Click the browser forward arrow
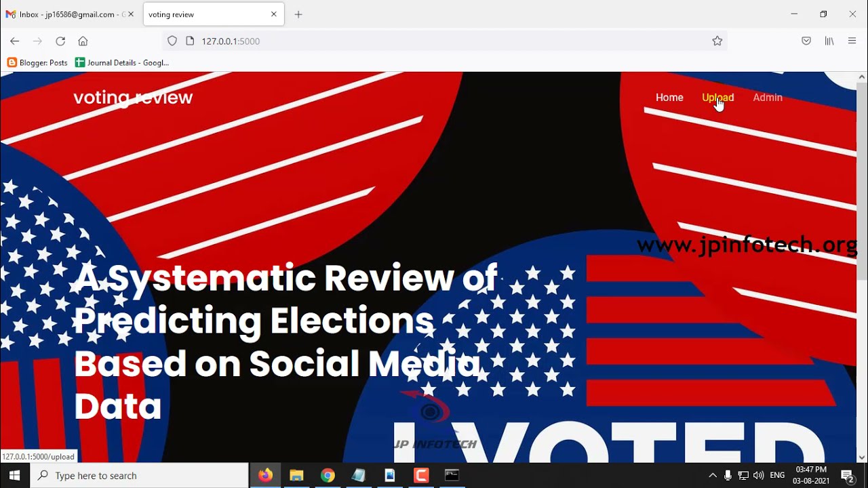 click(37, 41)
